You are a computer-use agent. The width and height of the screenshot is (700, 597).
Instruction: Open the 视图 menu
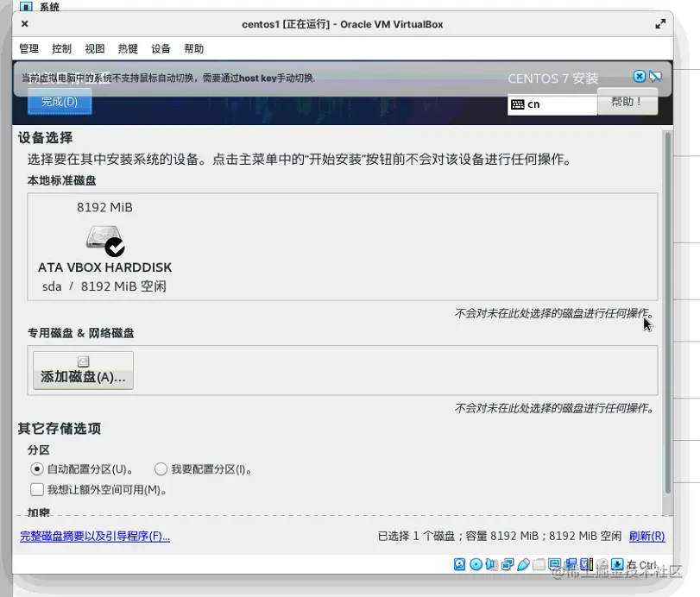[x=95, y=48]
